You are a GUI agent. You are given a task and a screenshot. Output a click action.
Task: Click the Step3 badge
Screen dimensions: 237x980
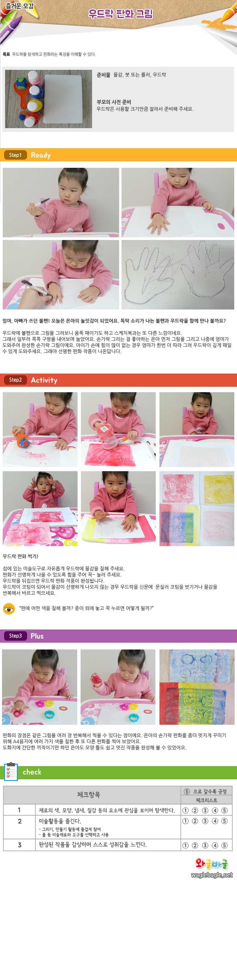click(15, 636)
